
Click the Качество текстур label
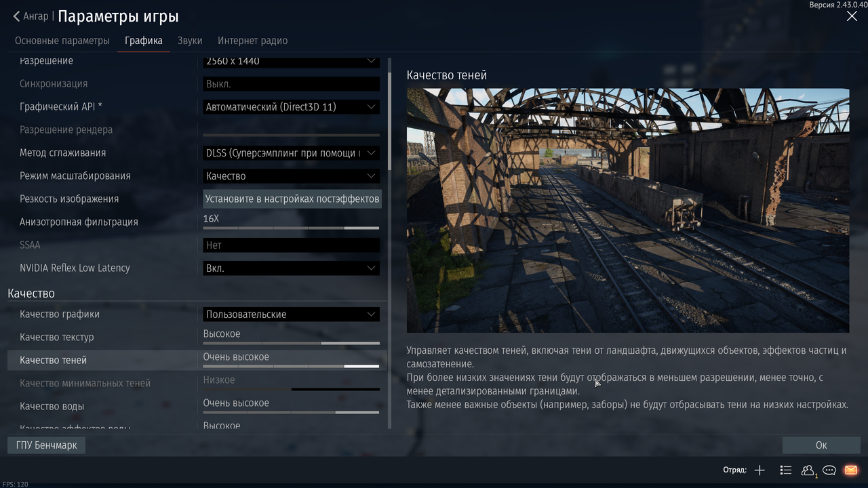(57, 338)
